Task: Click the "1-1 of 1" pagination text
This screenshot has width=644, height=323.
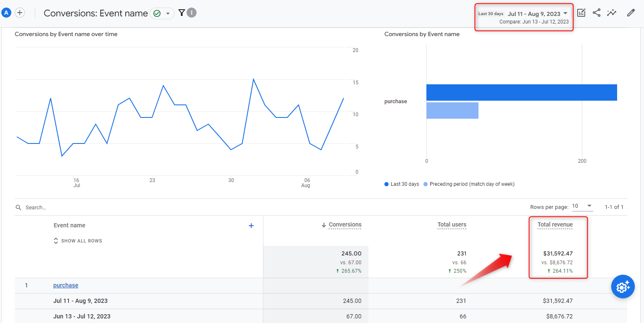Action: [614, 207]
